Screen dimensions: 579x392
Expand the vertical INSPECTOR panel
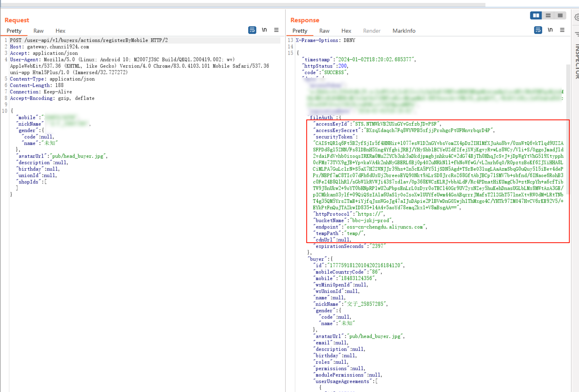pos(577,62)
